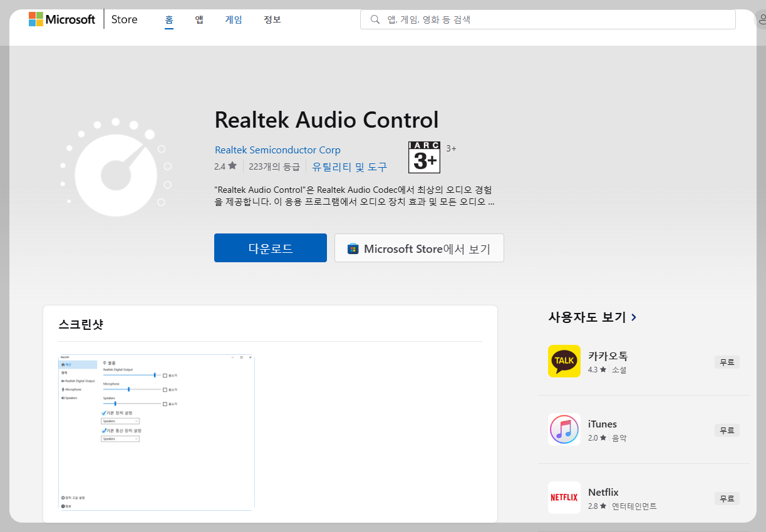Screen dimensions: 766x532
Task: Click the KakaoTalk app icon
Action: click(x=564, y=361)
